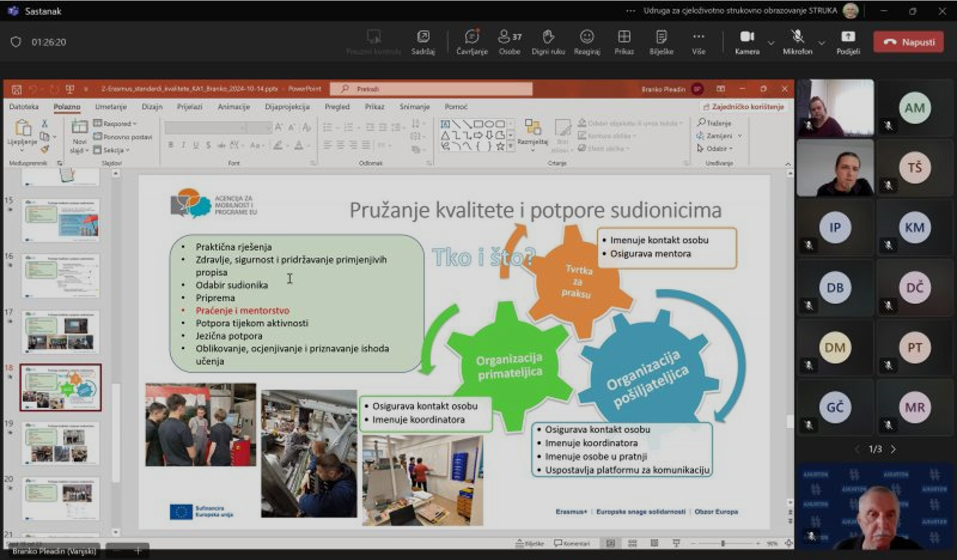Switch to the Animacije ribbon tab

coord(234,106)
